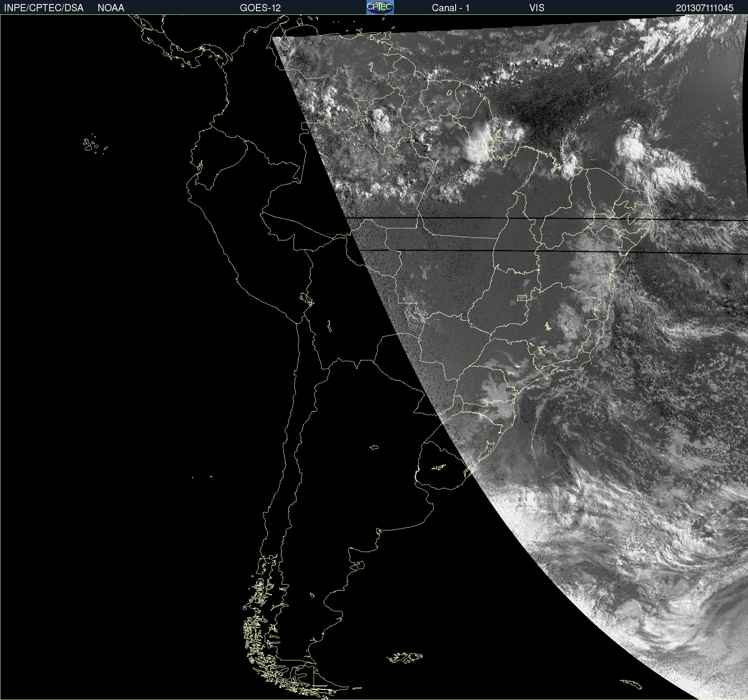The width and height of the screenshot is (748, 700).
Task: Click the NOAA label in the header
Action: (x=111, y=8)
